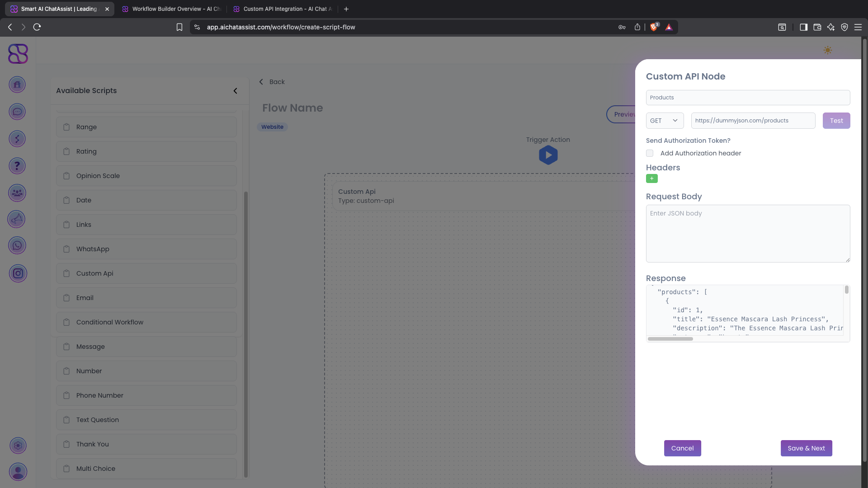868x488 pixels.
Task: Open the lightning automations icon in sidebar
Action: (17, 139)
